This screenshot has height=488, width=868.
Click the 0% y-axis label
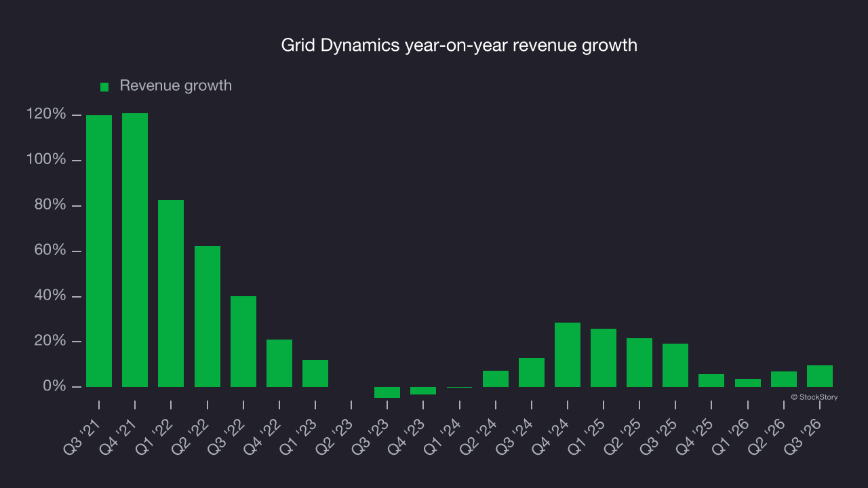click(x=54, y=386)
